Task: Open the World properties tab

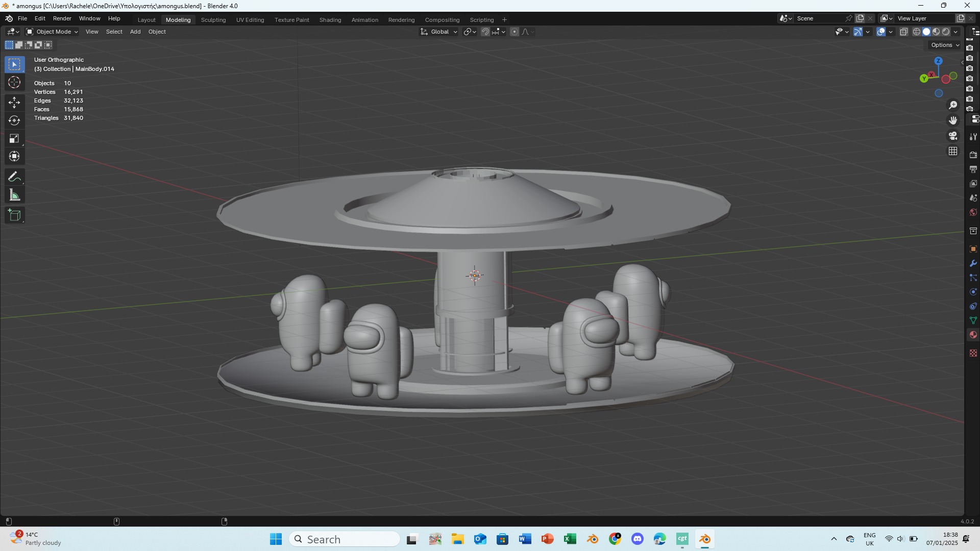Action: point(973,212)
